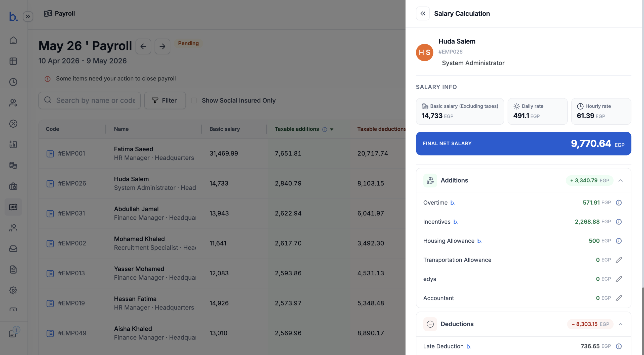Open the employees people sidebar icon

[x=13, y=228]
